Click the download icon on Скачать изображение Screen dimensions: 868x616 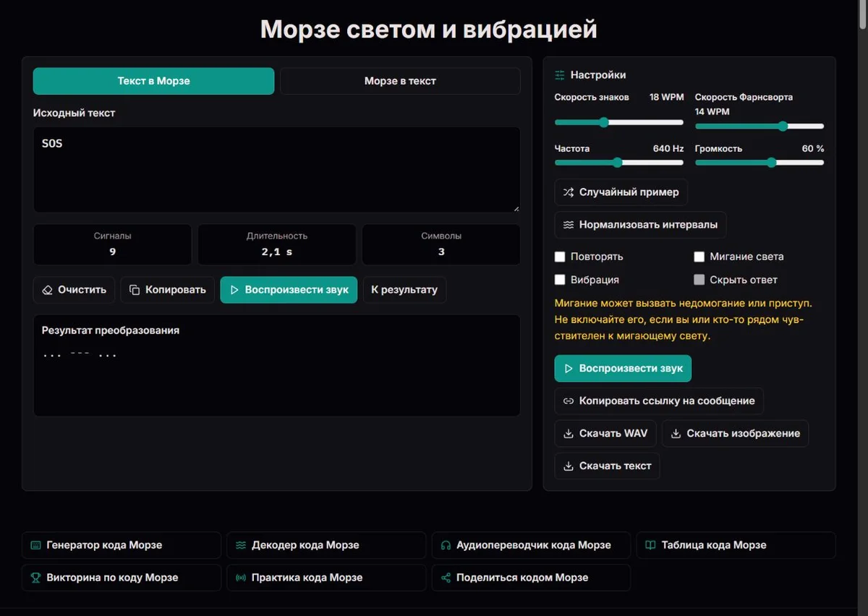[x=676, y=434]
